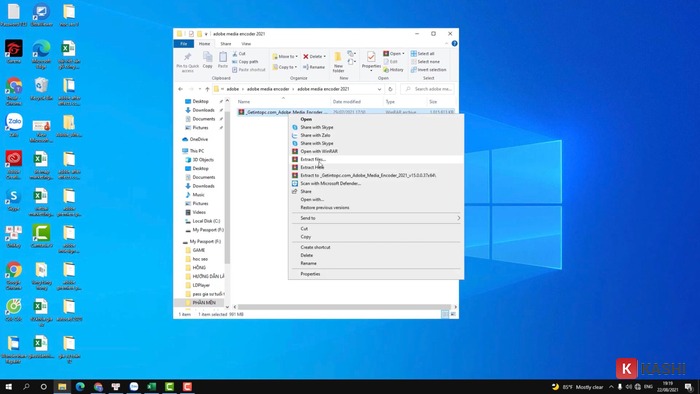The width and height of the screenshot is (700, 394).
Task: Switch to the View ribbon tab
Action: coord(246,44)
